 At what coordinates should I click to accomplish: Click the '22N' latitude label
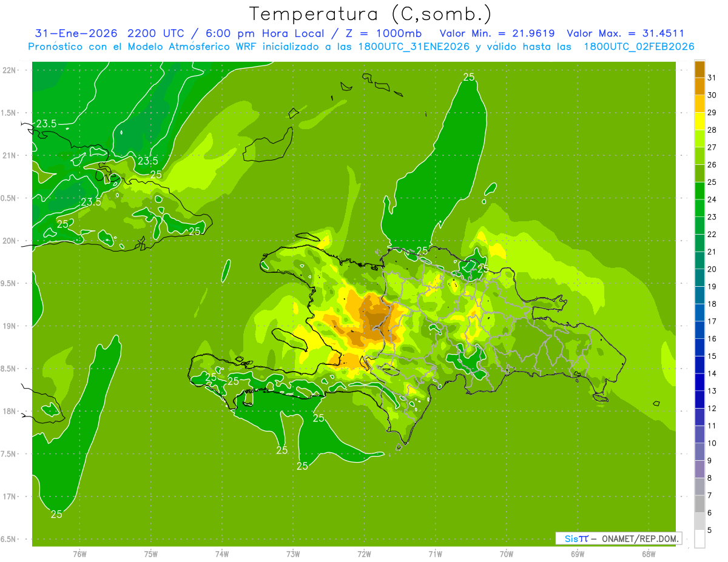pyautogui.click(x=9, y=70)
